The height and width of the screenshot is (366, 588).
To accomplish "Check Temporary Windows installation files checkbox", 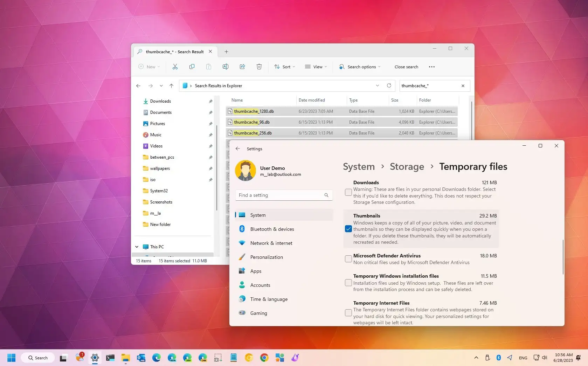I will click(348, 283).
